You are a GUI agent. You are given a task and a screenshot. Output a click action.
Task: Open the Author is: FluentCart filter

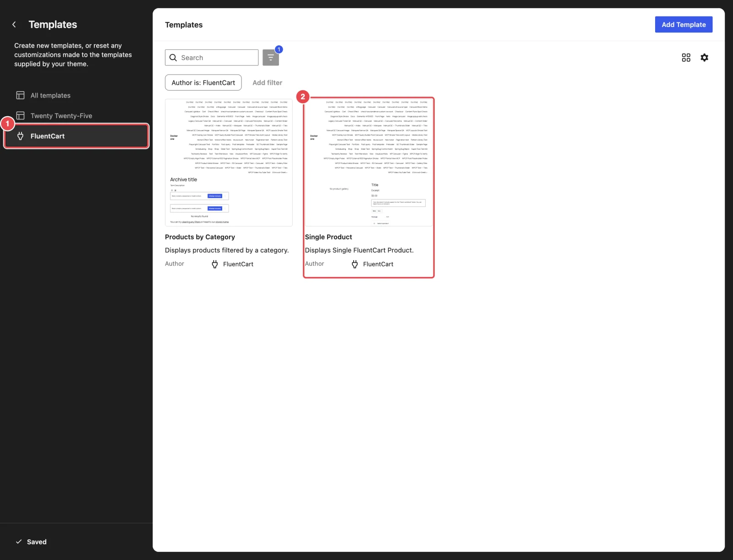[203, 83]
